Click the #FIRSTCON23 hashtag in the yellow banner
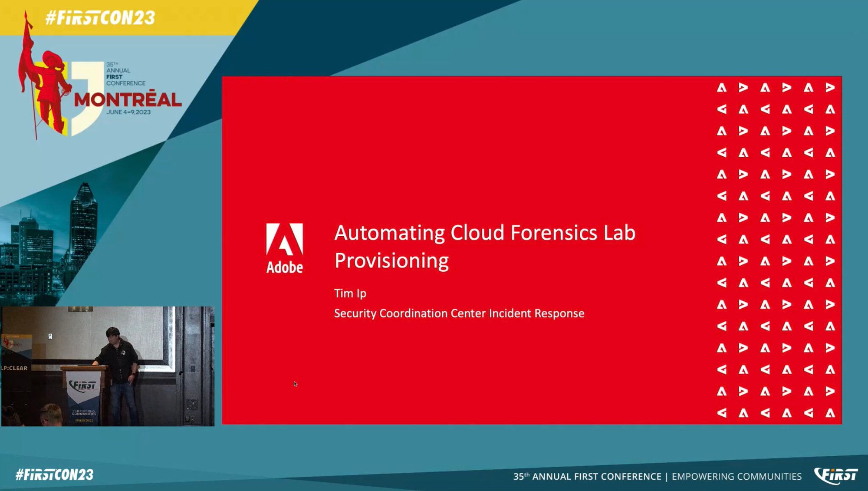The width and height of the screenshot is (868, 491). pyautogui.click(x=100, y=18)
